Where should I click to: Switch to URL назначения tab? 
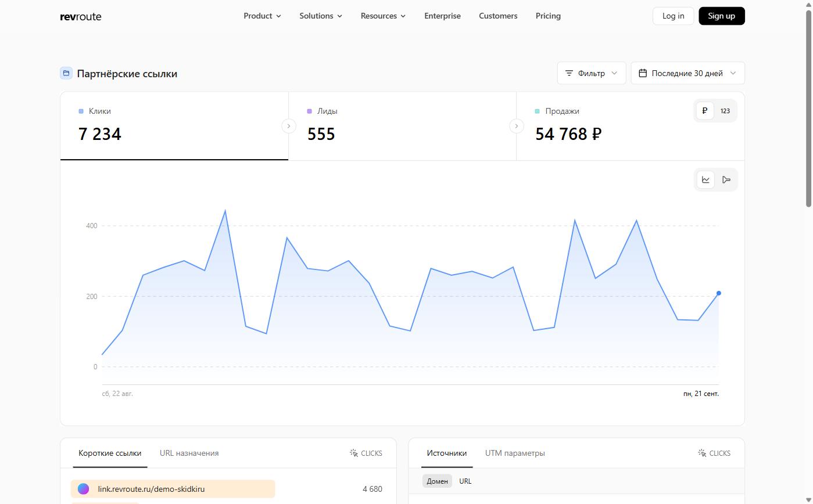click(189, 453)
